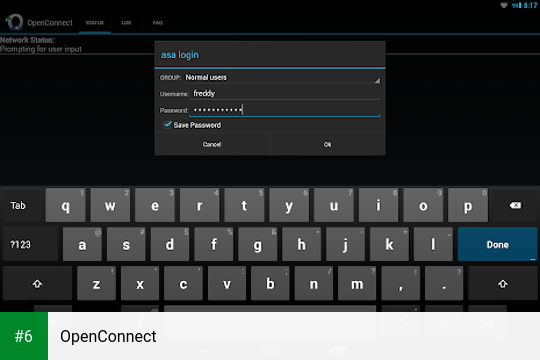Focus the Password input field
The width and height of the screenshot is (540, 360).
point(285,110)
